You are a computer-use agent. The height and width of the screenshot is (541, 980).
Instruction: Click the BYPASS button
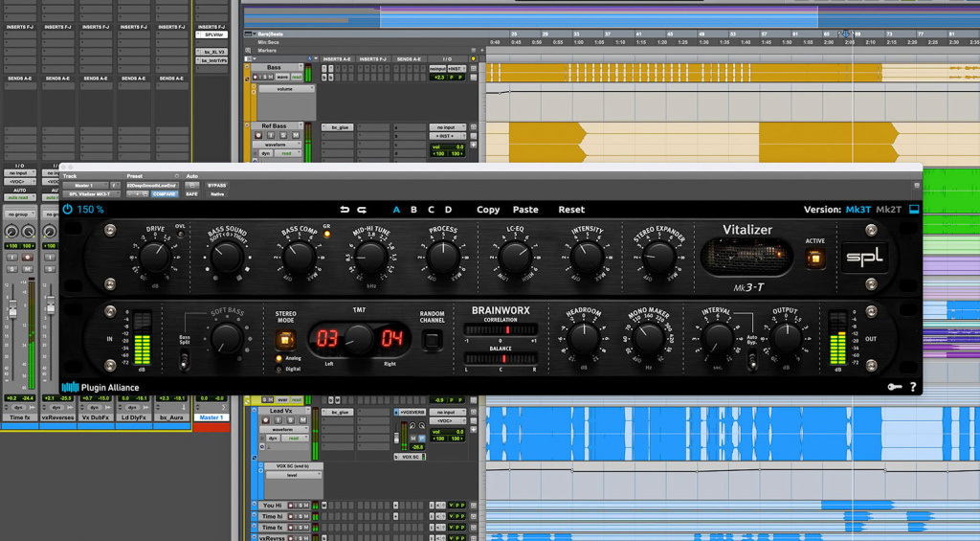click(x=217, y=186)
